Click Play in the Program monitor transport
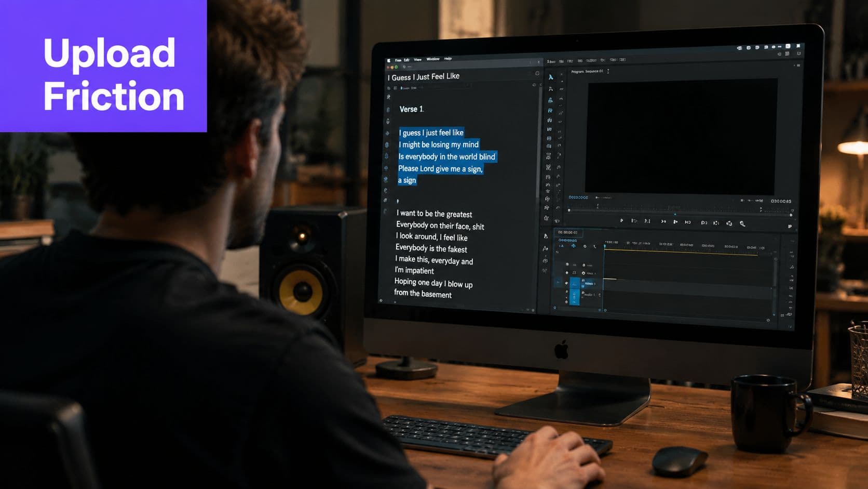 coord(675,222)
